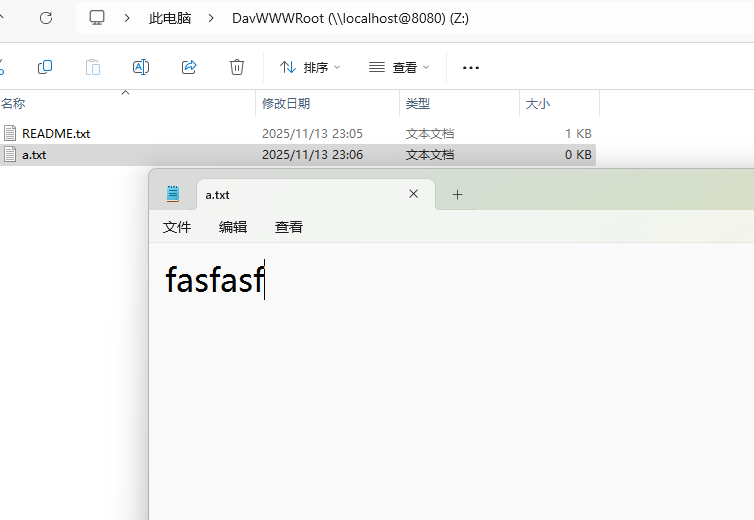Open the 排序 sort dropdown

pyautogui.click(x=310, y=67)
